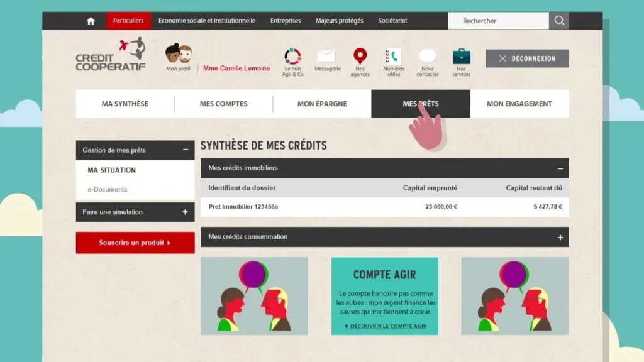Click the conversation banner left of Compte Agir

click(x=254, y=297)
